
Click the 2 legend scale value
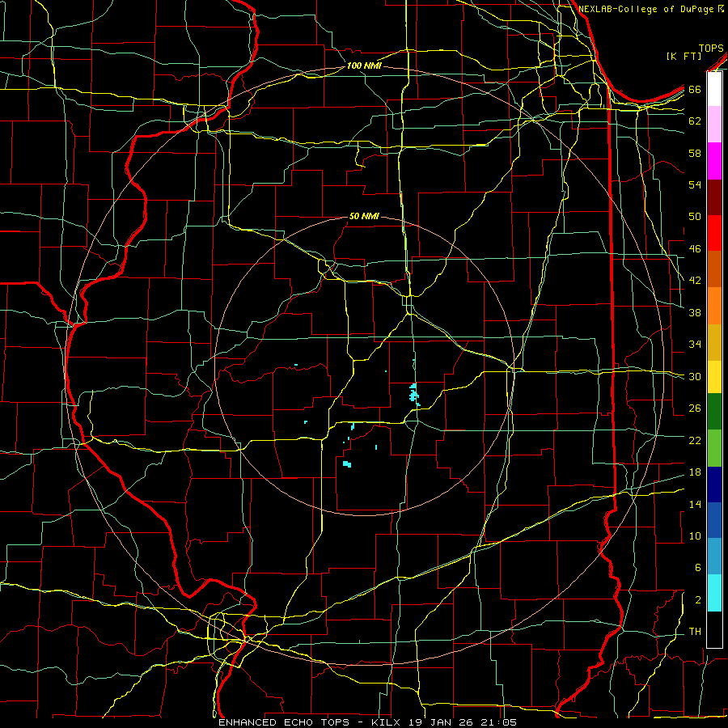pyautogui.click(x=697, y=600)
